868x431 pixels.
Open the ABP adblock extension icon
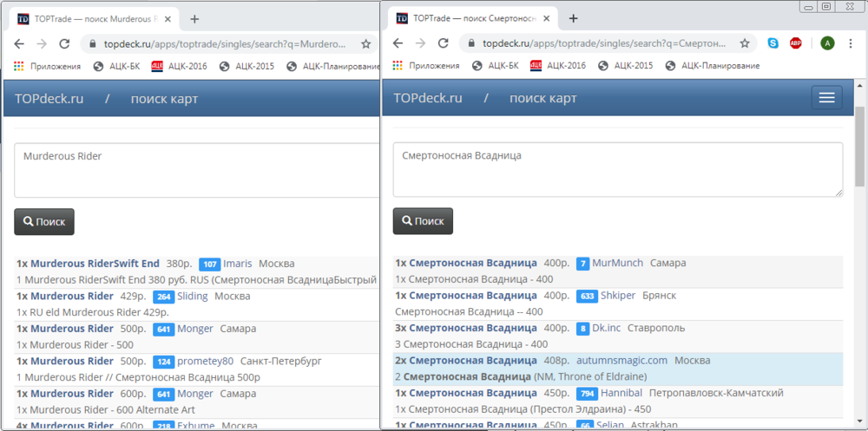[796, 43]
